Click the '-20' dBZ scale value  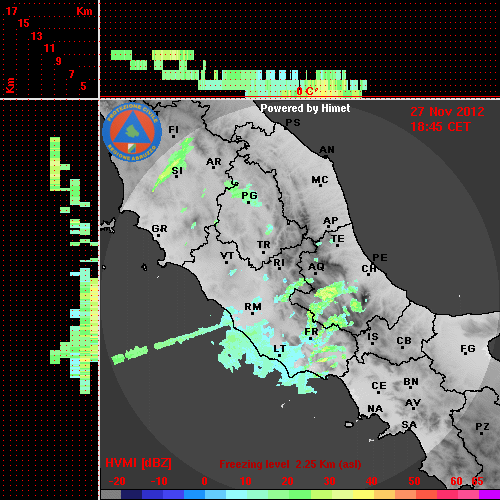click(117, 481)
